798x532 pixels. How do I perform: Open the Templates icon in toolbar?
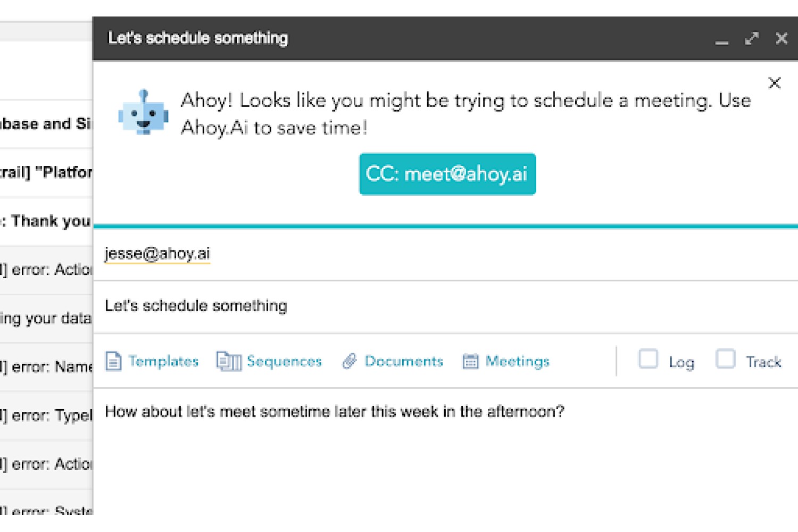click(x=113, y=361)
